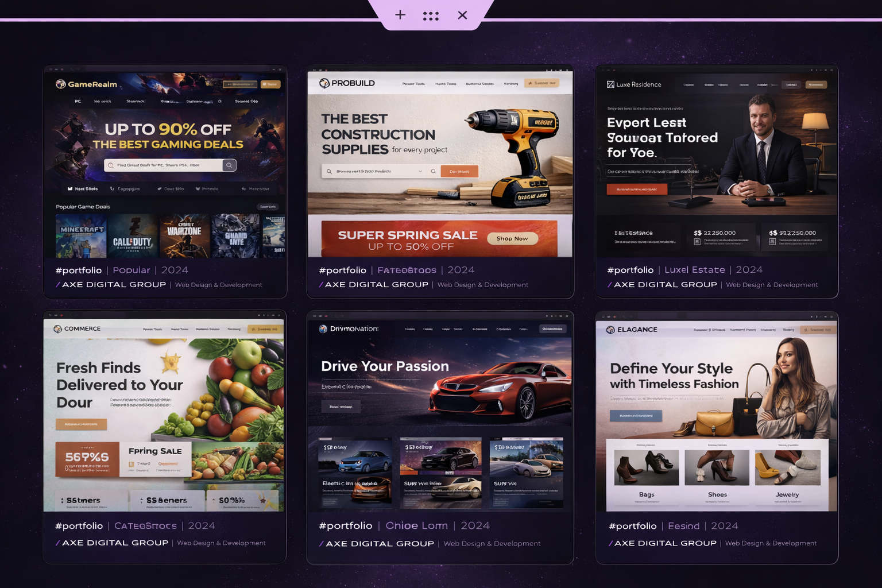Expand the PROBUILD search category dropdown
The image size is (882, 588).
click(x=420, y=171)
